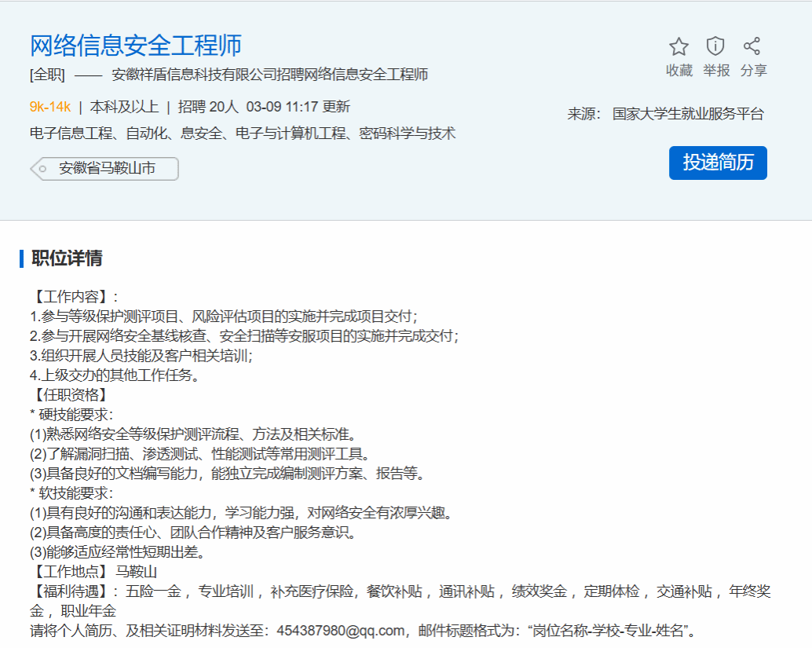Click the 国家大学生就业服务平台 source name

[x=688, y=114]
